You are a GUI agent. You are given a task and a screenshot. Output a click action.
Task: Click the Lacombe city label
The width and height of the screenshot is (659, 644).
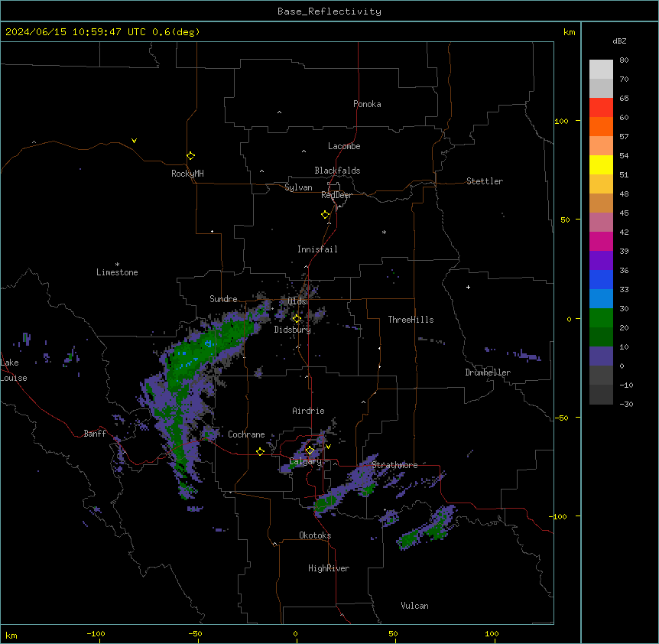coord(344,146)
